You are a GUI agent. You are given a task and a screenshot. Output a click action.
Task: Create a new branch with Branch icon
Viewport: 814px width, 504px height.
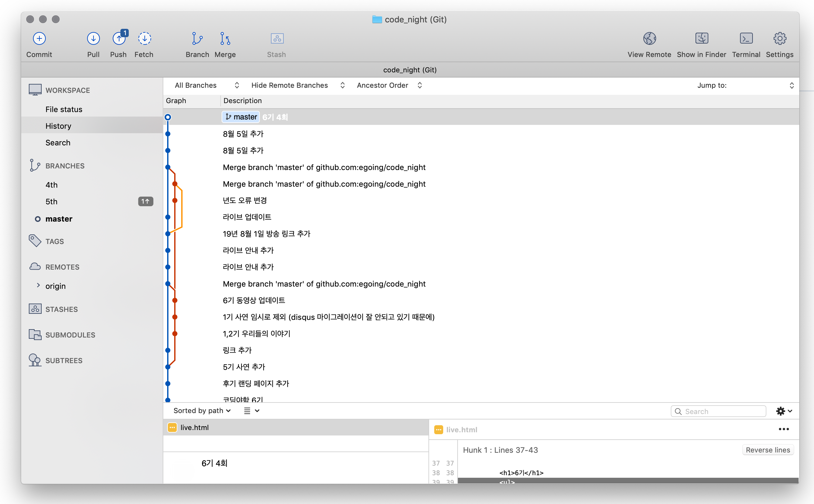click(x=197, y=39)
